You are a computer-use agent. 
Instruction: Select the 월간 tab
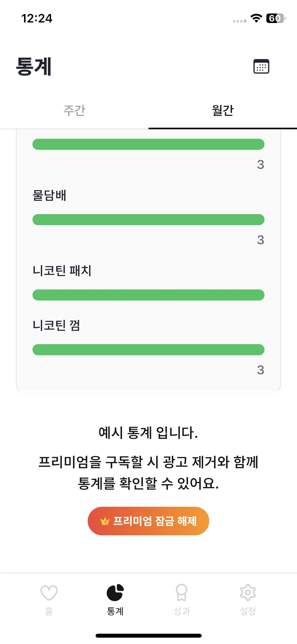coord(223,111)
